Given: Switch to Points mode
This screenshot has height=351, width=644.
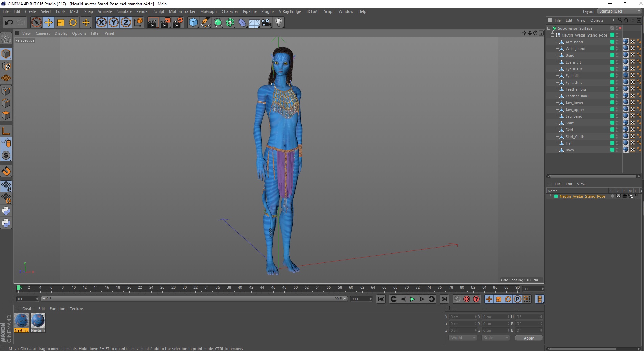Looking at the screenshot, I should [x=6, y=91].
